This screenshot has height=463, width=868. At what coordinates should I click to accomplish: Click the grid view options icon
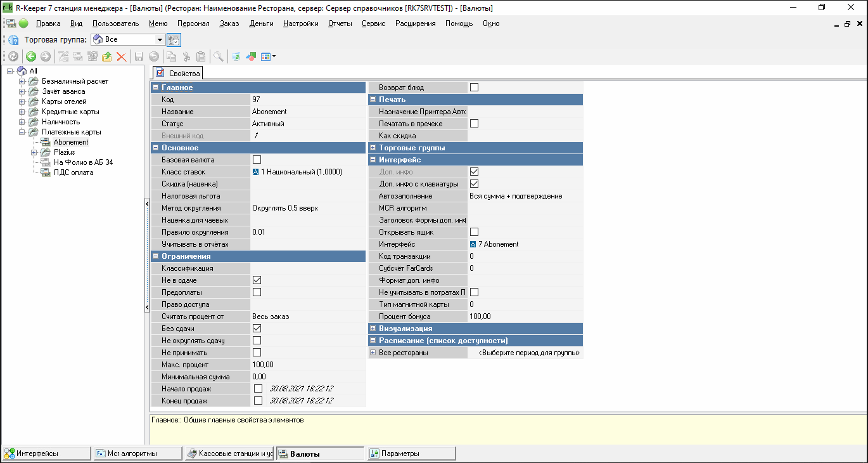(267, 56)
